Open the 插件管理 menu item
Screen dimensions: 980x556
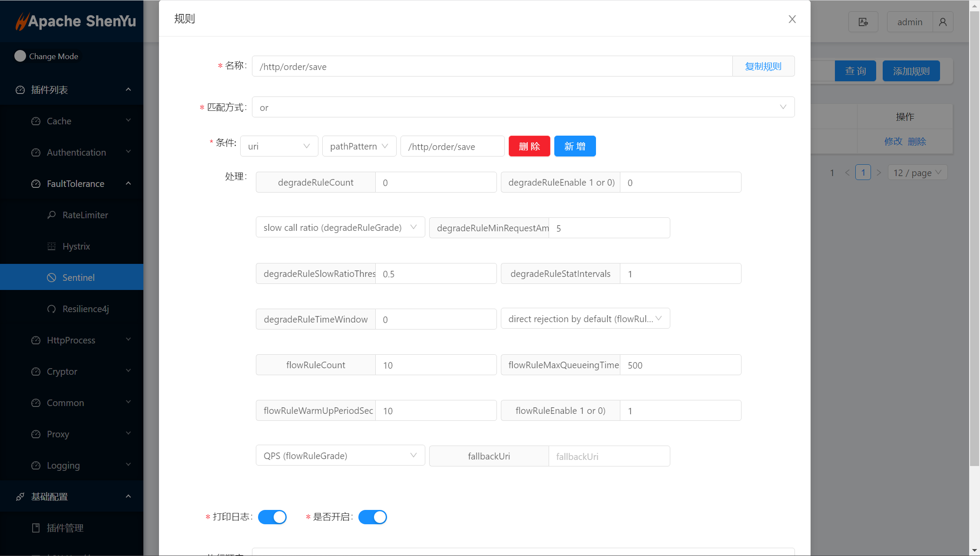pos(65,528)
